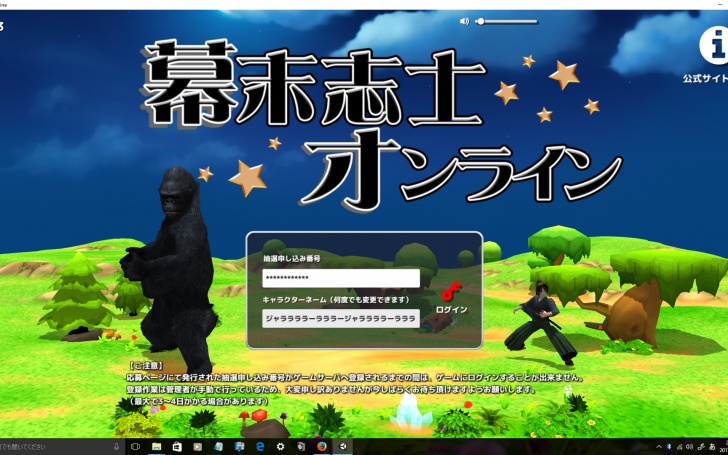Click the character name input field

coord(341,318)
